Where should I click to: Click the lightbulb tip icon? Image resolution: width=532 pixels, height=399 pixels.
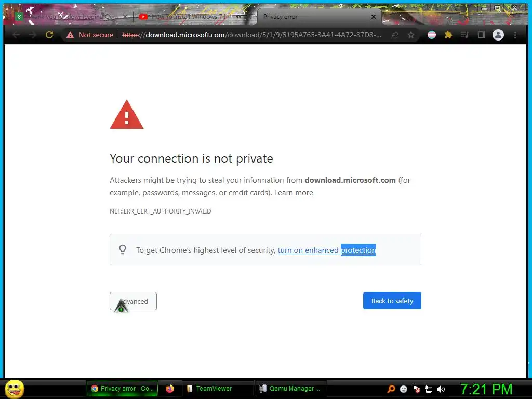[123, 250]
